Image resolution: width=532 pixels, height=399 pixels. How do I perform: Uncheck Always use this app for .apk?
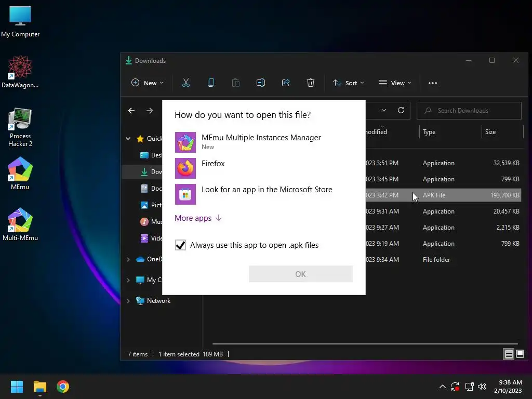(180, 245)
